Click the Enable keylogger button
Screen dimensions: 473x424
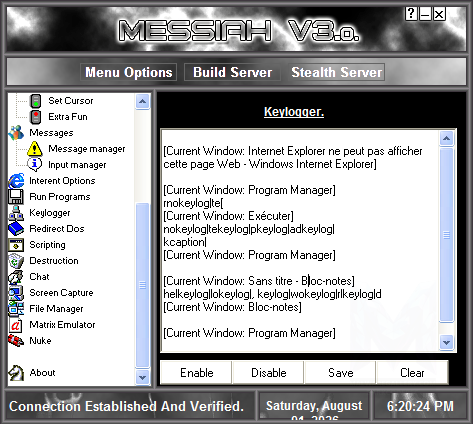[196, 373]
